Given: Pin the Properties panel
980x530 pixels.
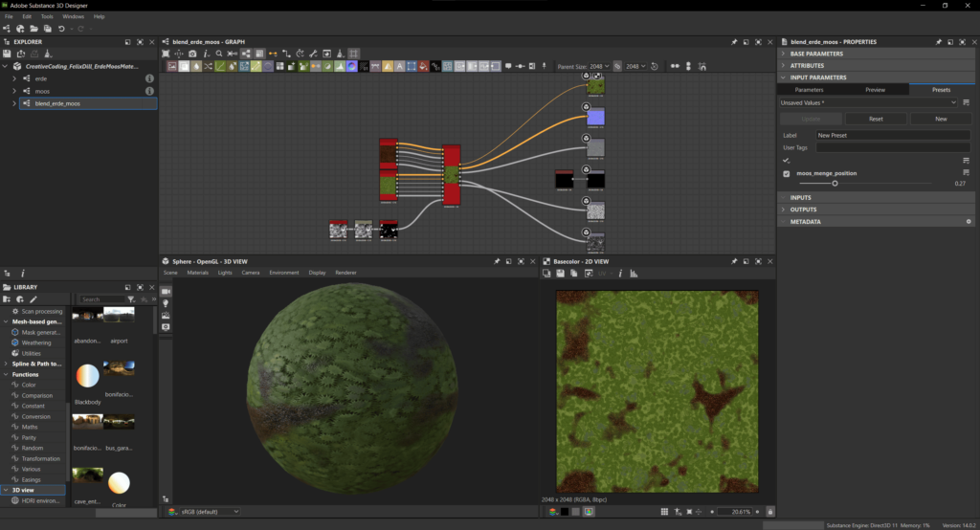Looking at the screenshot, I should click(x=937, y=42).
